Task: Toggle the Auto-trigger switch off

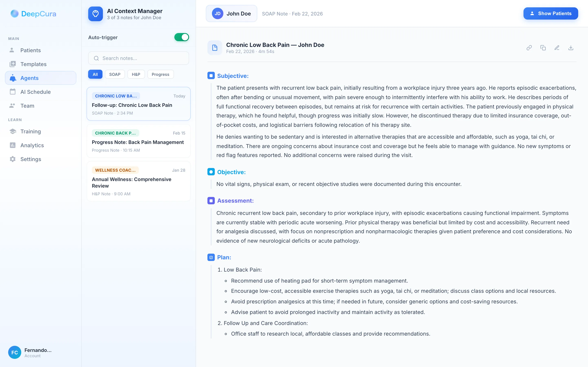Action: click(182, 37)
